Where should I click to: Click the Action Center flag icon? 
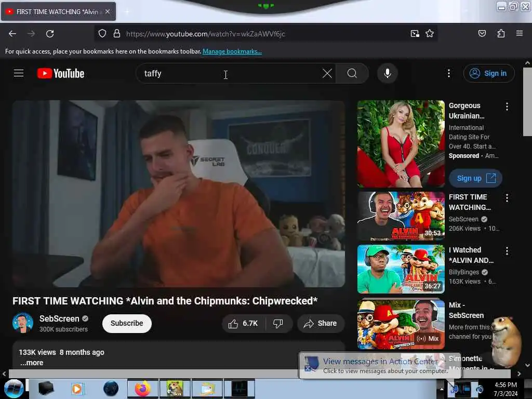coord(454,389)
